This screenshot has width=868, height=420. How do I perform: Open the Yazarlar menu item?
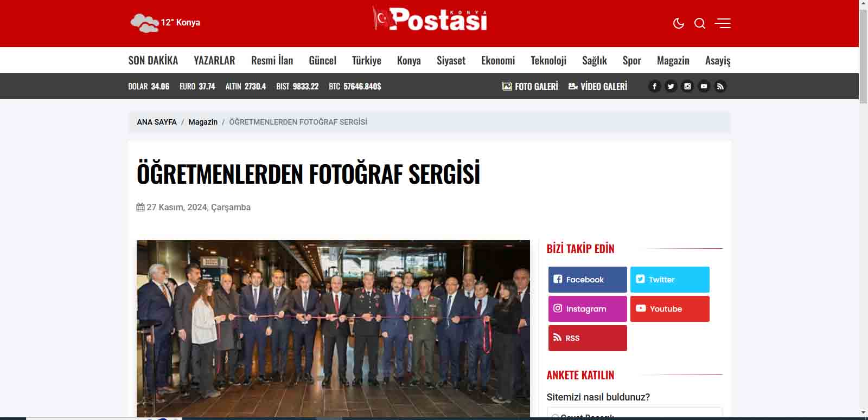pos(214,60)
